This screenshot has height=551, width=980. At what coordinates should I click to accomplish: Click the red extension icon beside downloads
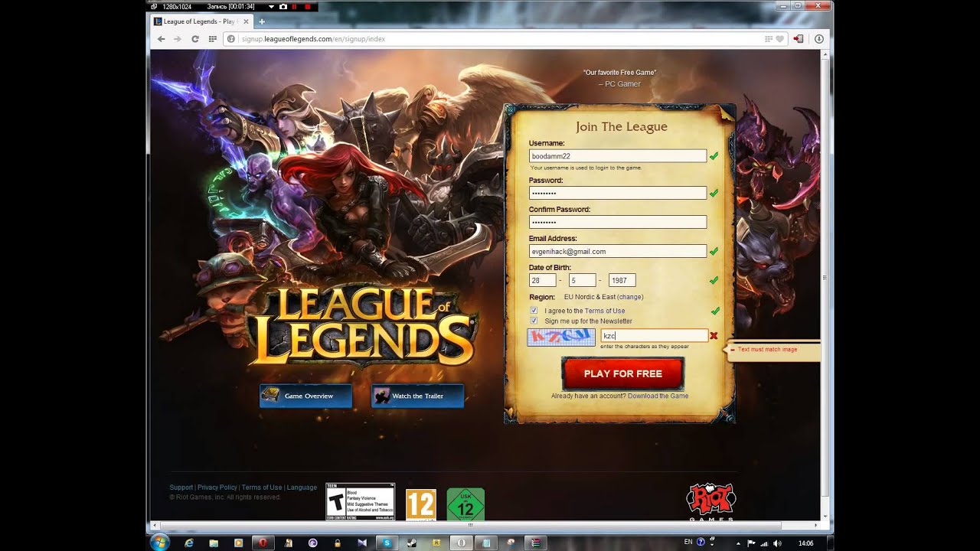pyautogui.click(x=799, y=38)
